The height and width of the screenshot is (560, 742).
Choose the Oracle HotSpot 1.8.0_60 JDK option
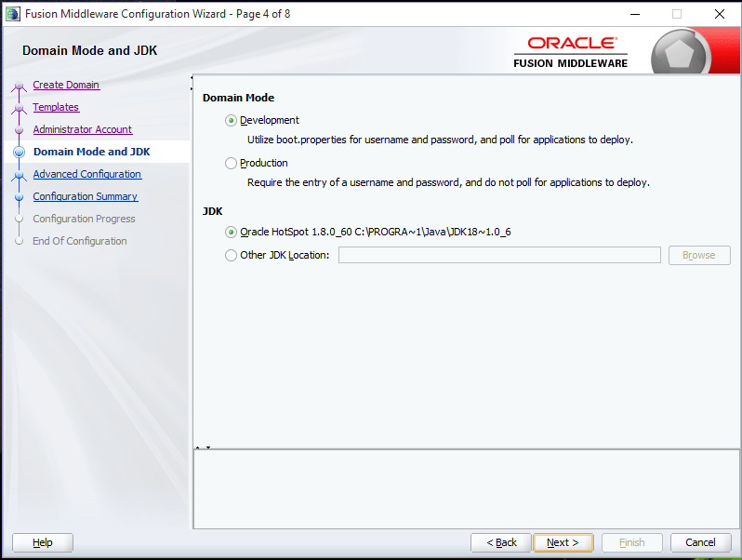231,232
